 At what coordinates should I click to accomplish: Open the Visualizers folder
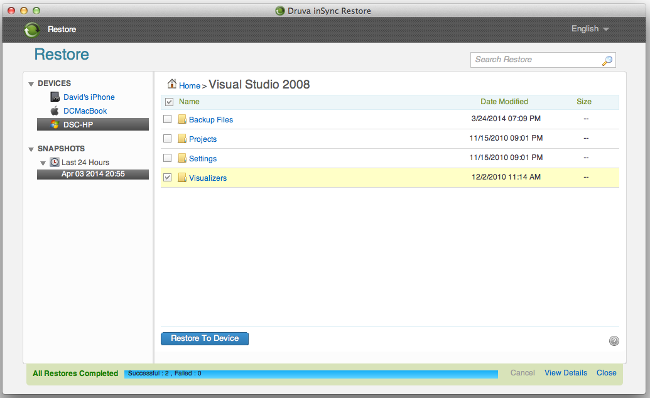(x=208, y=178)
